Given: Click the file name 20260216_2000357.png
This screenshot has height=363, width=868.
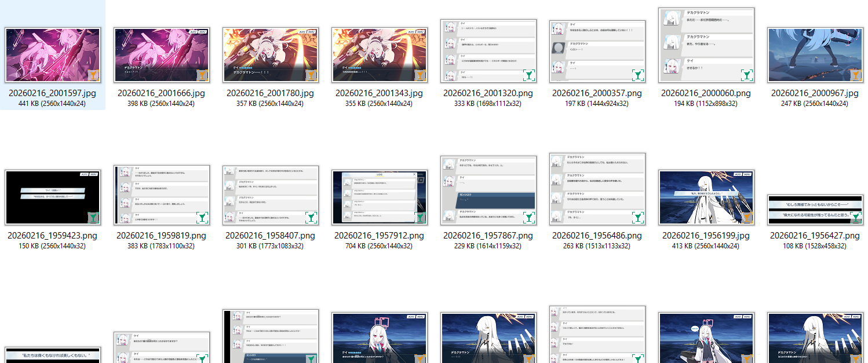Looking at the screenshot, I should pyautogui.click(x=597, y=93).
